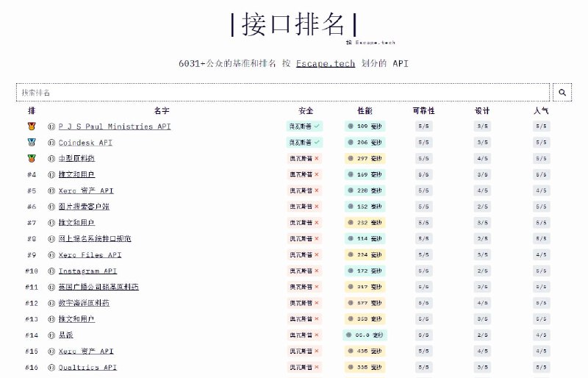Click the 172 performance badge for Instagram

(x=365, y=271)
